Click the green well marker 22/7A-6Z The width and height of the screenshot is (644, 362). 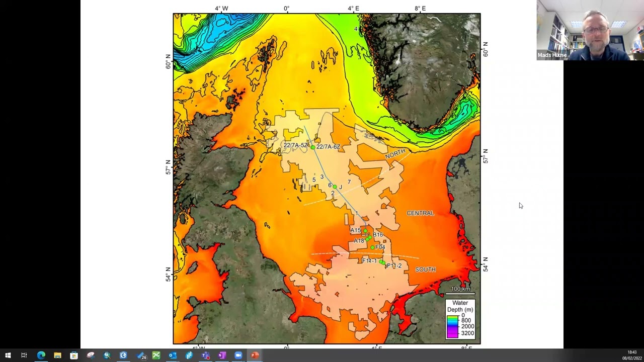(x=313, y=147)
